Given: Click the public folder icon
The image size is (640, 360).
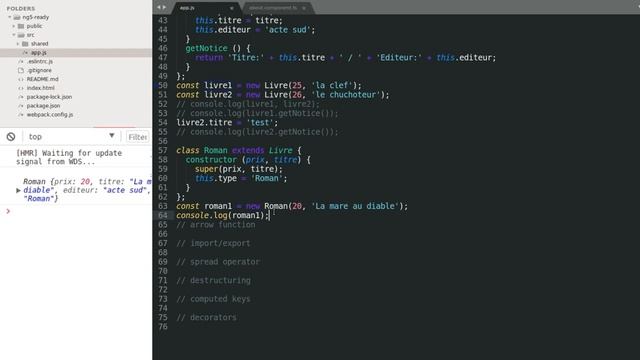Looking at the screenshot, I should [21, 26].
